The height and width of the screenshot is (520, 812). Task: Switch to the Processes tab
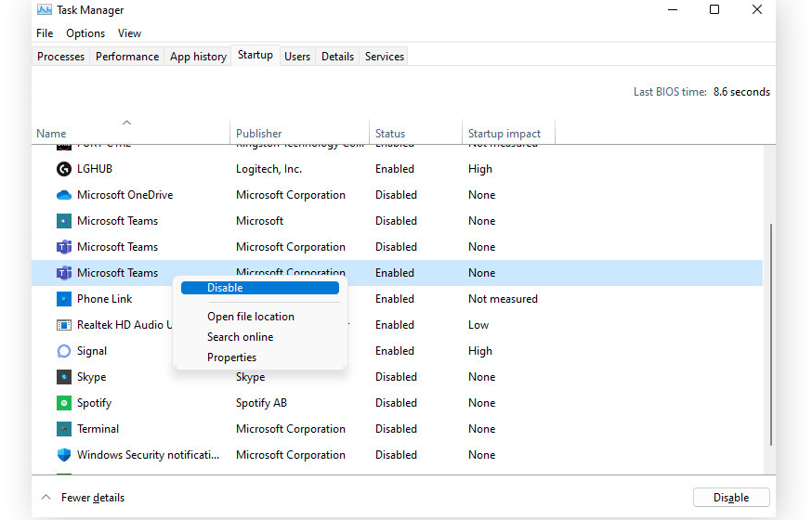(60, 57)
